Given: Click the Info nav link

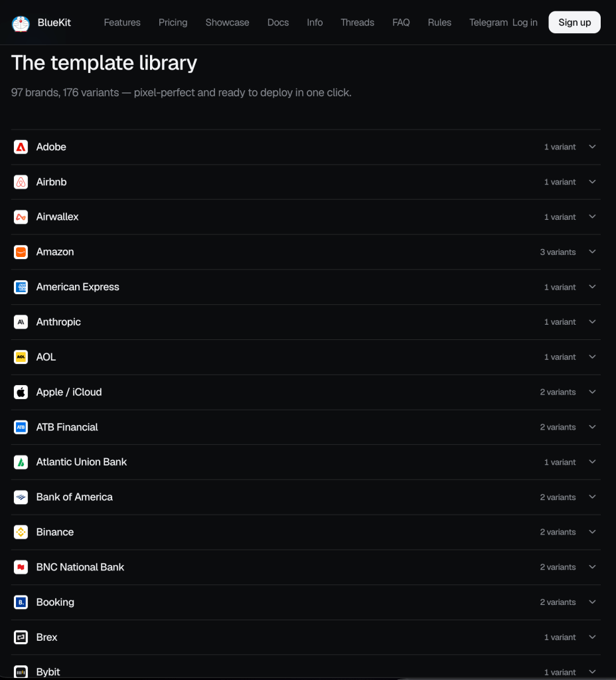Looking at the screenshot, I should click(315, 23).
